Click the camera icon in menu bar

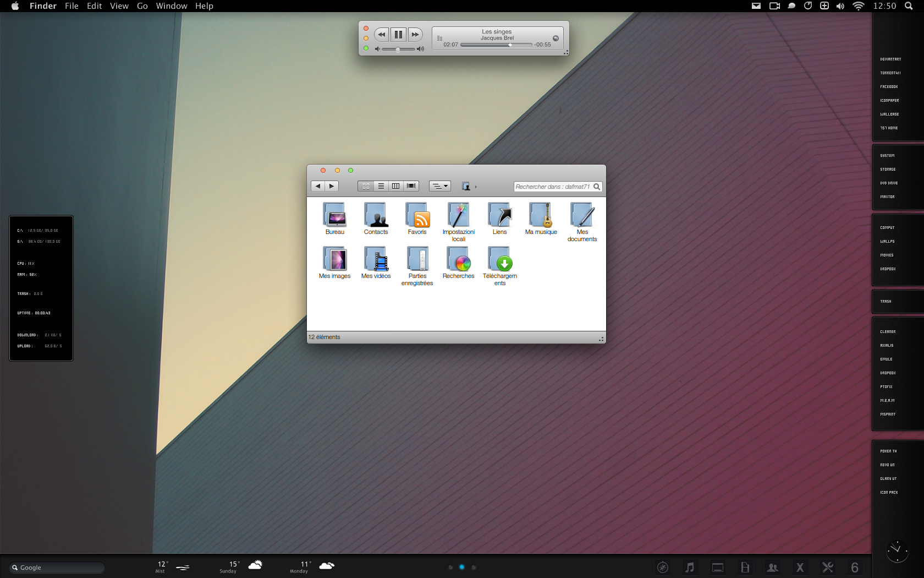(774, 6)
